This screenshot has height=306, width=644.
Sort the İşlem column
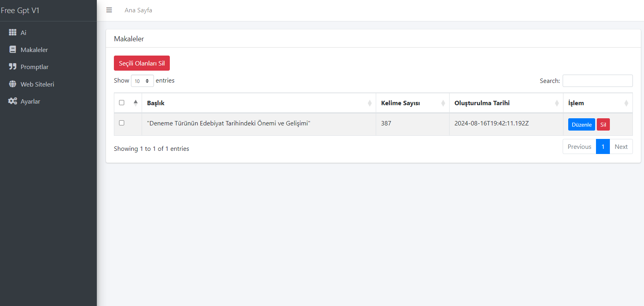(598, 103)
